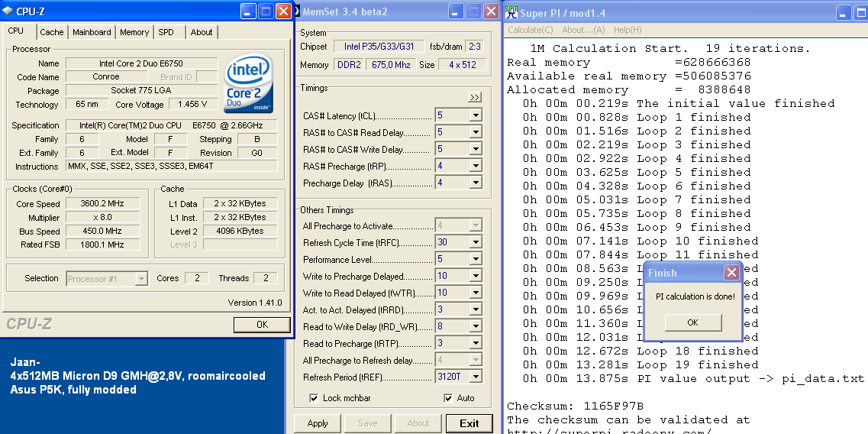The image size is (868, 434).
Task: Close the Finish dialog with the X
Action: [x=731, y=272]
